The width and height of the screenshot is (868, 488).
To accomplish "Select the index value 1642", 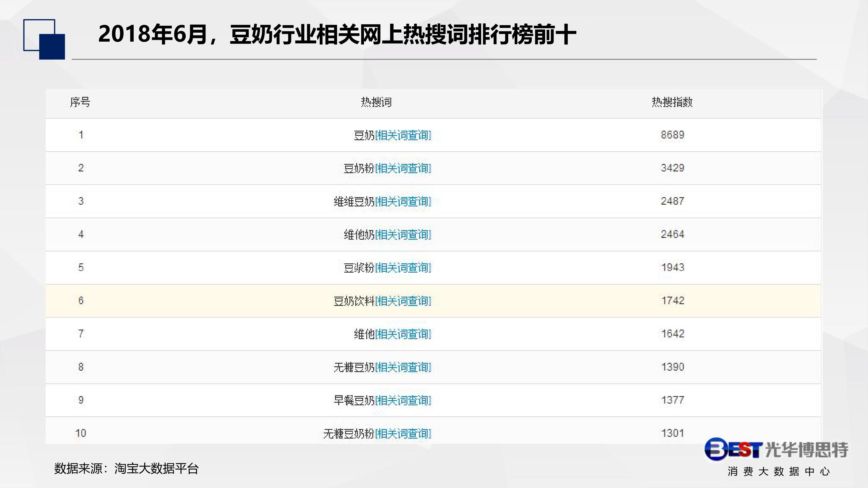I will coord(673,334).
